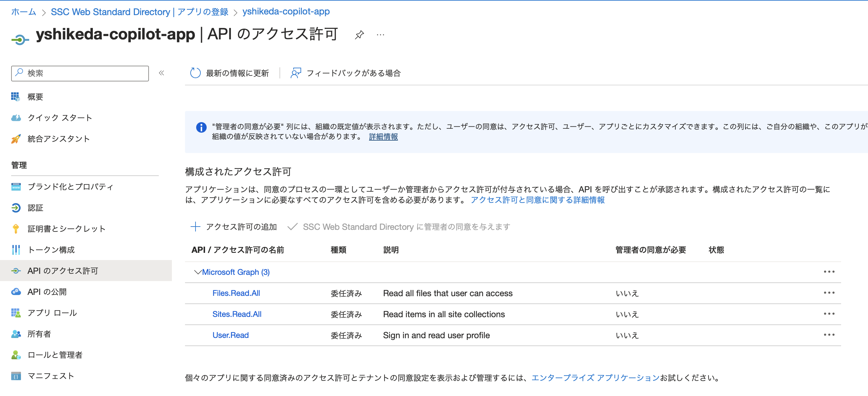Screen dimensions: 868x396
Task: Open API の公開 page
Action: point(48,292)
